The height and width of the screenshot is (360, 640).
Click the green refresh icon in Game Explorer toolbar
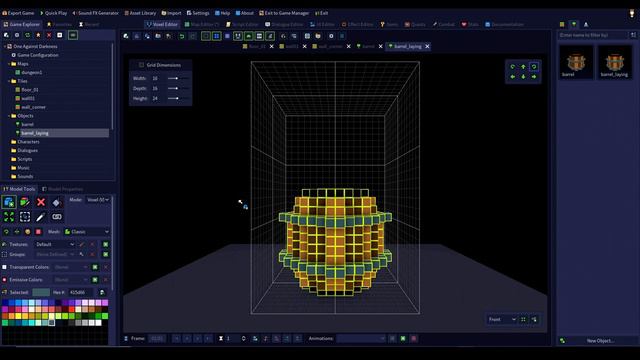tap(27, 35)
